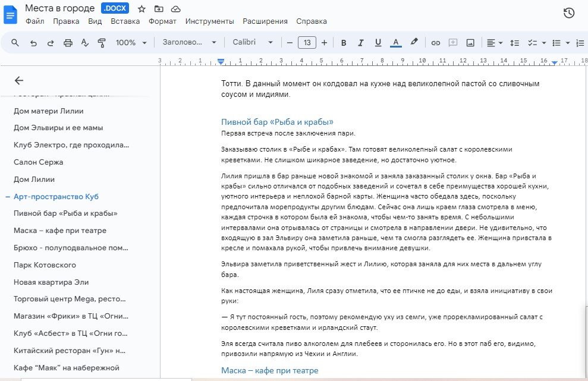Jump to outline item Парк Котовского
Viewport: 588px width, 381px height.
45,265
